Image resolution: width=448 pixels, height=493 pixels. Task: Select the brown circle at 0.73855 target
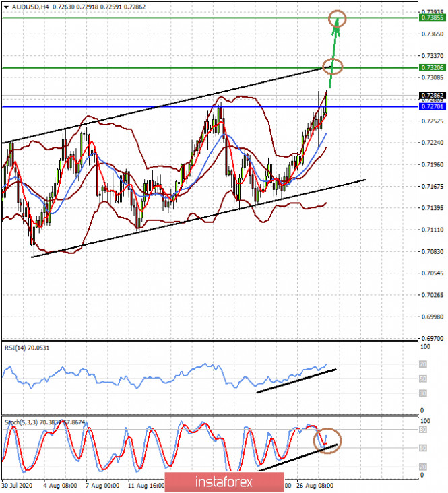(338, 19)
